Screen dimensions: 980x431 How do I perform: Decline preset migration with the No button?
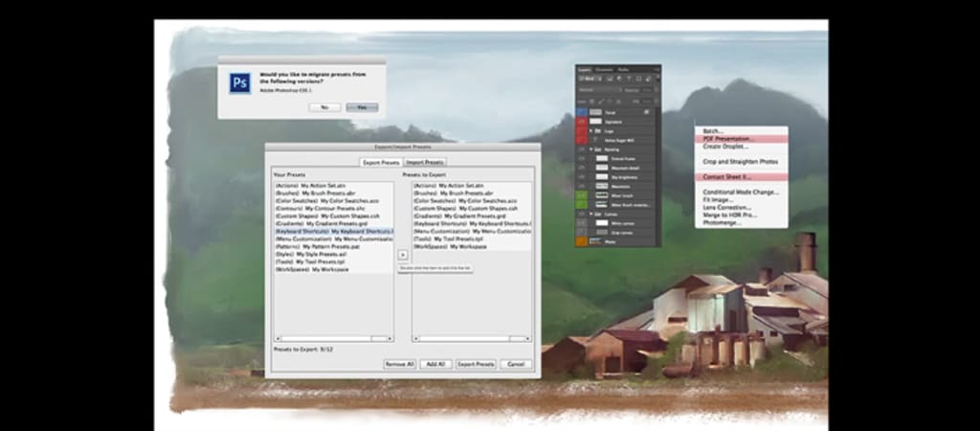point(324,107)
